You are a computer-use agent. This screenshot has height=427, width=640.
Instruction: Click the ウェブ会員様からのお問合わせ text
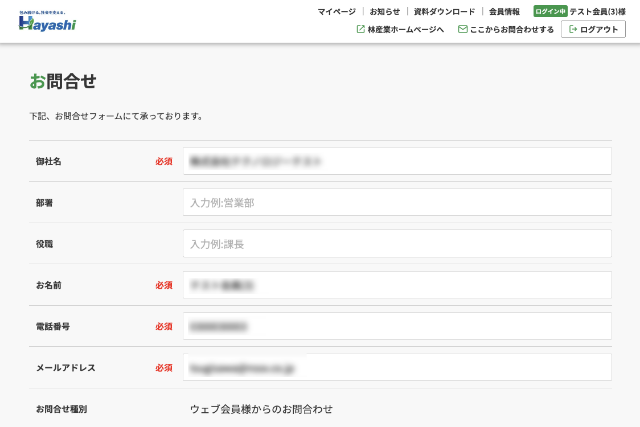(x=261, y=409)
